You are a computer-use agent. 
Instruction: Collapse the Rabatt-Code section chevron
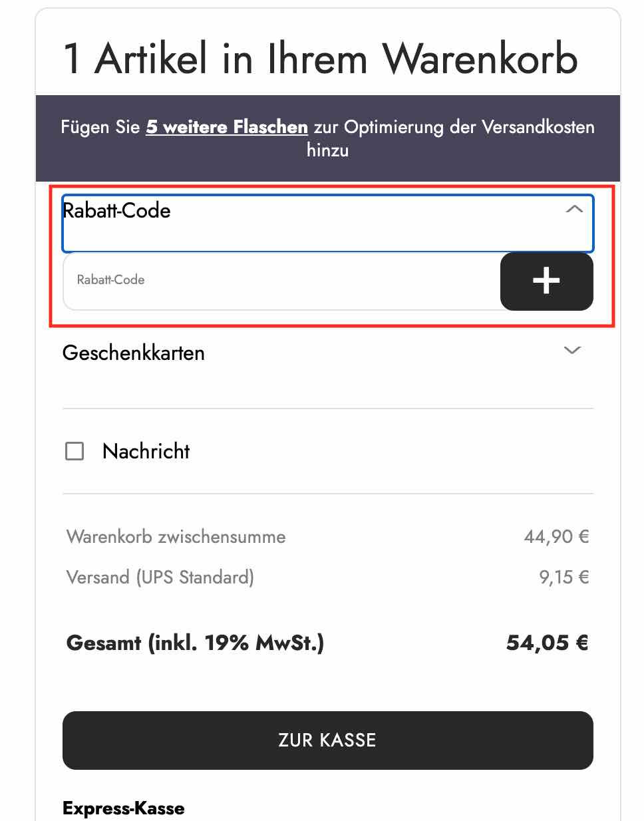[572, 209]
